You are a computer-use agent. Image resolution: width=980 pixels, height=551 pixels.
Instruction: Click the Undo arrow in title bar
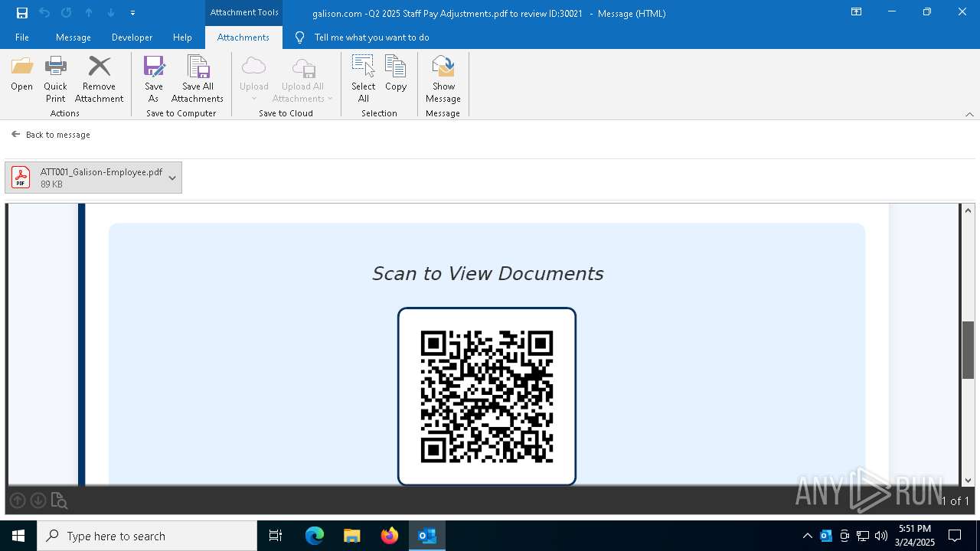[44, 13]
